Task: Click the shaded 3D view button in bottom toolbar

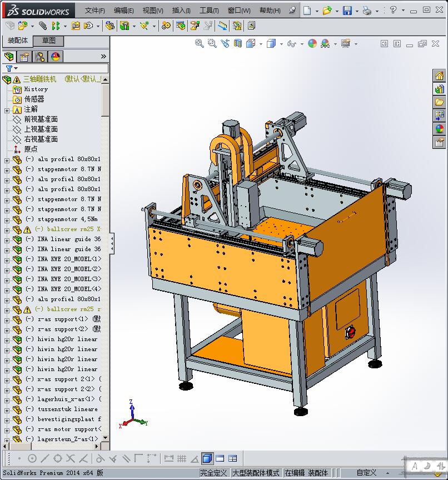Action: click(207, 458)
